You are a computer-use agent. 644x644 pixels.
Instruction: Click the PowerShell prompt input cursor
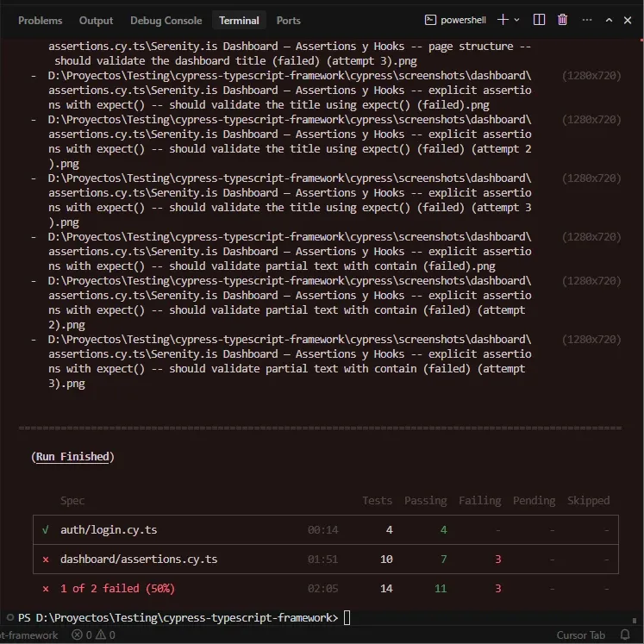coord(347,617)
